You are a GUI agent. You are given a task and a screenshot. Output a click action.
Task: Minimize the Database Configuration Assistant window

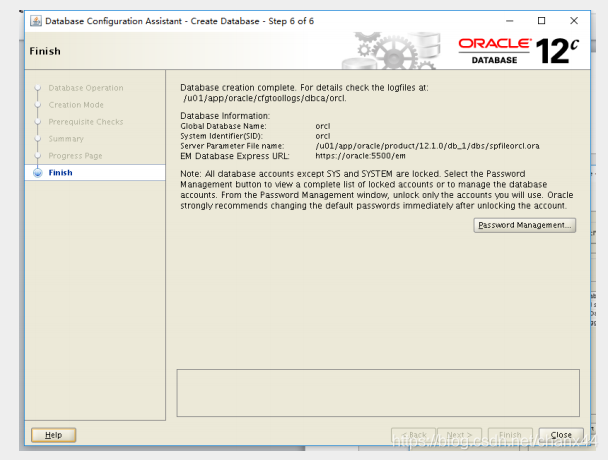point(510,21)
